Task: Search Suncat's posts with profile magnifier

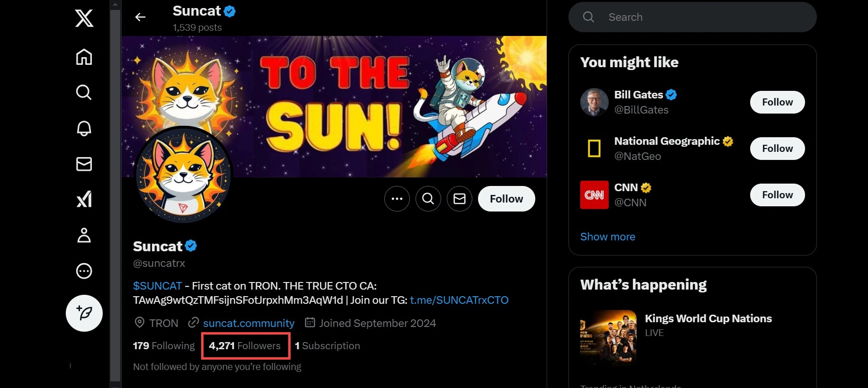Action: pyautogui.click(x=428, y=199)
